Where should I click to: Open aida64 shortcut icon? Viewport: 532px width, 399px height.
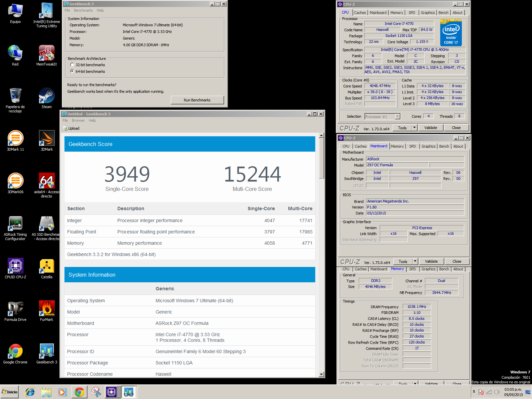pyautogui.click(x=47, y=185)
